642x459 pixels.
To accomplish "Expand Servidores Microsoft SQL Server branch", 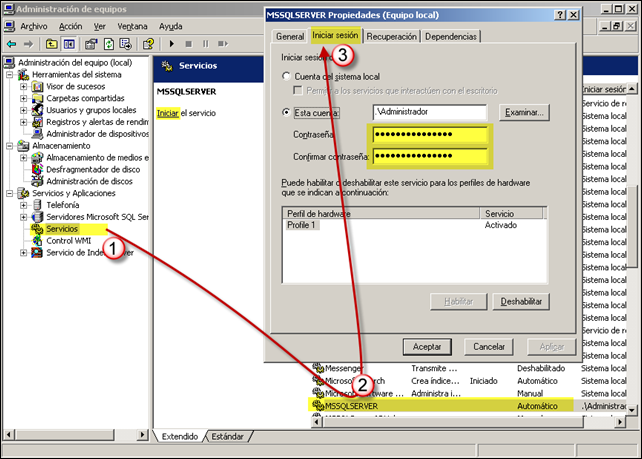I will [23, 217].
